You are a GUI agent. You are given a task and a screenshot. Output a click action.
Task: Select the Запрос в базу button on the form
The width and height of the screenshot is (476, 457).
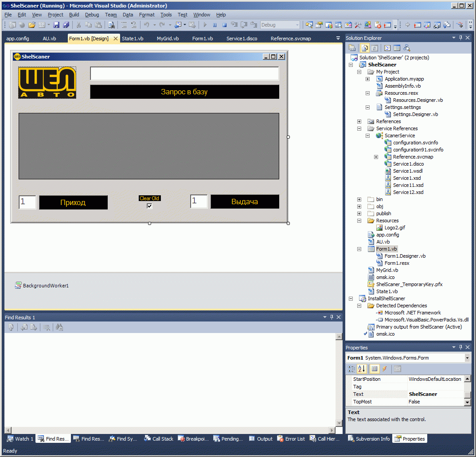(184, 92)
